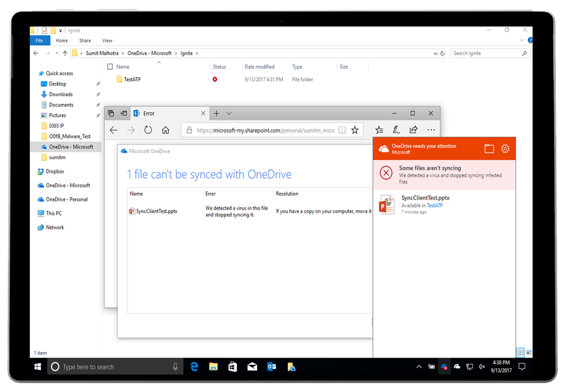The height and width of the screenshot is (392, 563).
Task: Click the Search Ignite box
Action: coord(490,53)
